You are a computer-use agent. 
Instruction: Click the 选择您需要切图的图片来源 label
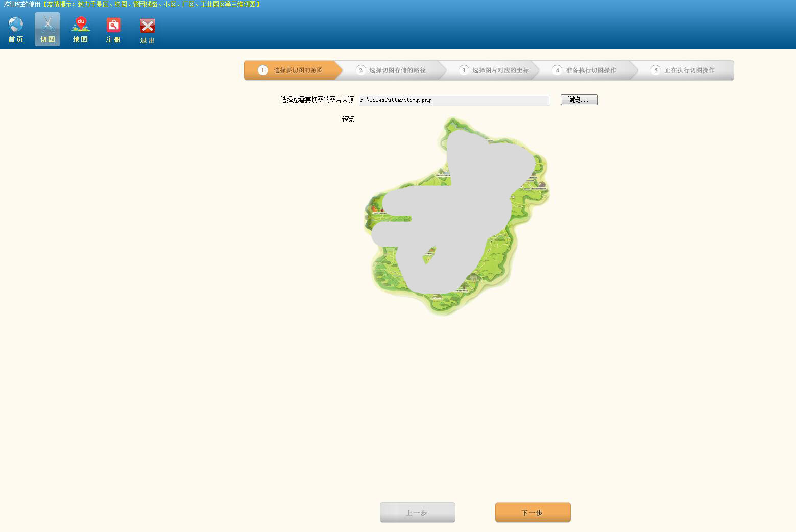coord(317,100)
